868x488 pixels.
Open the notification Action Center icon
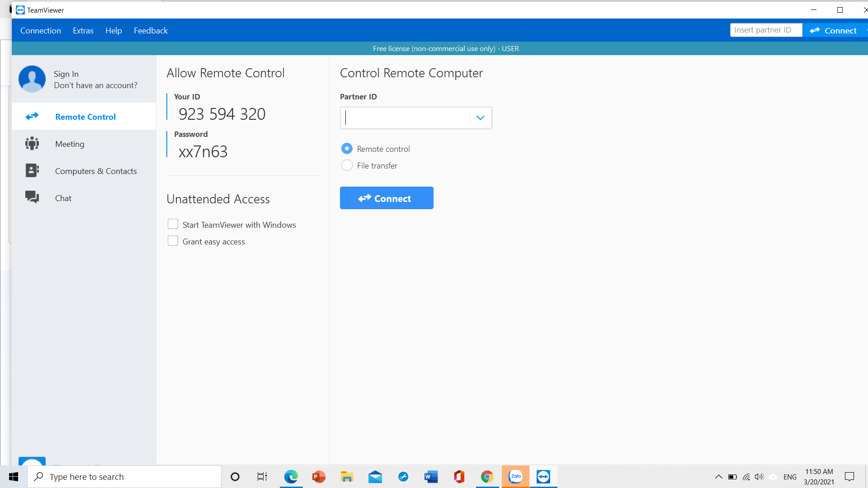click(x=849, y=477)
